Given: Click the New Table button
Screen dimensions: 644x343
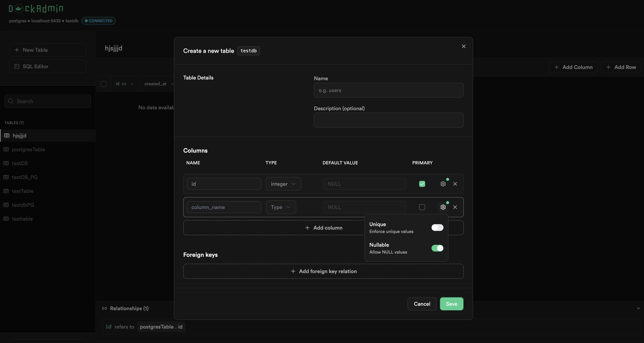Looking at the screenshot, I should click(x=48, y=50).
